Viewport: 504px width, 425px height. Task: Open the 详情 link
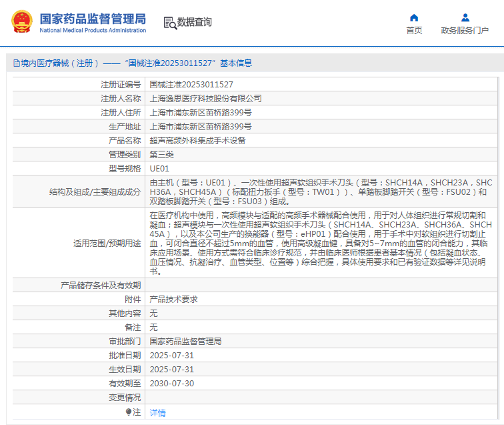point(157,413)
